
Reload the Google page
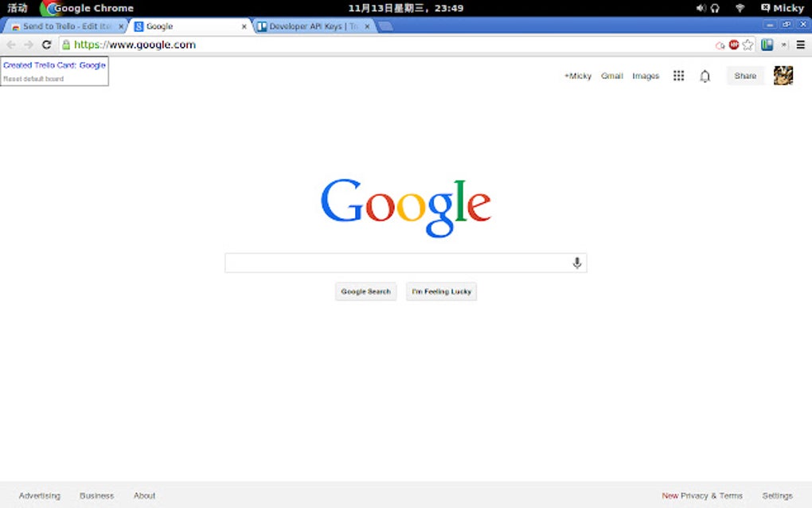[47, 45]
